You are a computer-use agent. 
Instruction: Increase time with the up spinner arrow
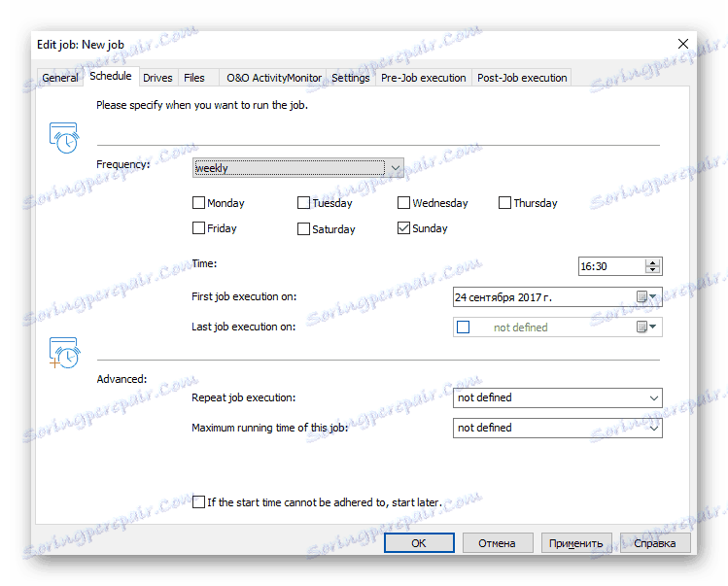[x=652, y=262]
